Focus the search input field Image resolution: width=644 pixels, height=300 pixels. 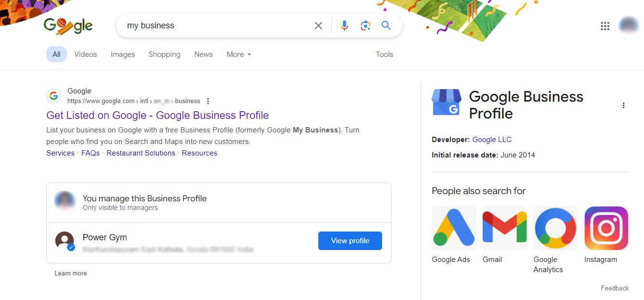[217, 26]
